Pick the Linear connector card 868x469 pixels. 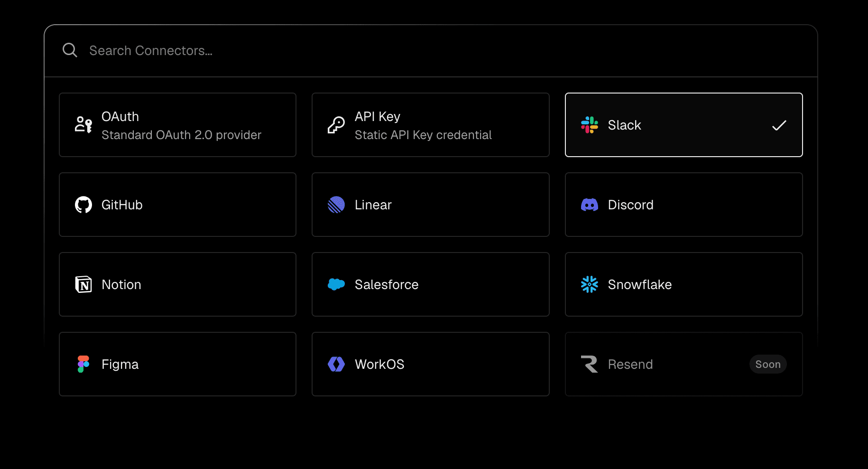coord(431,205)
